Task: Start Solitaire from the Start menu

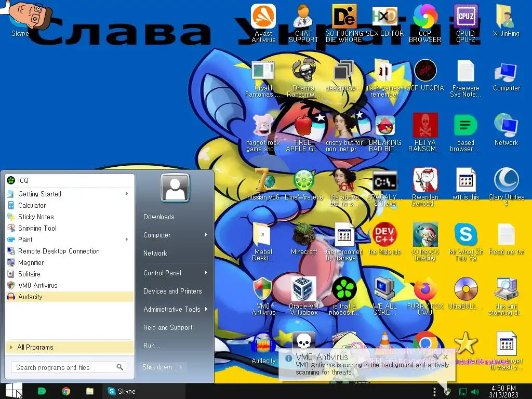Action: click(x=70, y=274)
